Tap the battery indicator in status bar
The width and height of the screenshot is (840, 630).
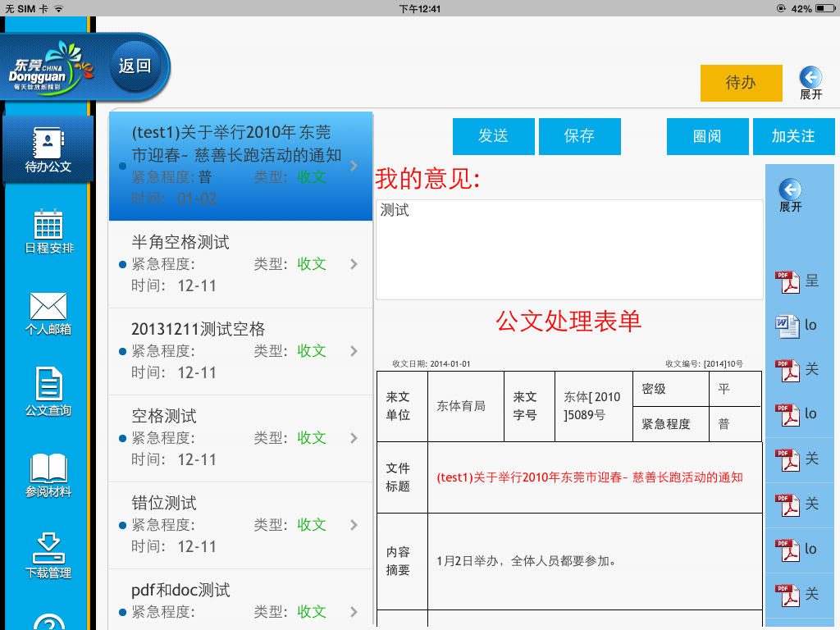pos(825,8)
